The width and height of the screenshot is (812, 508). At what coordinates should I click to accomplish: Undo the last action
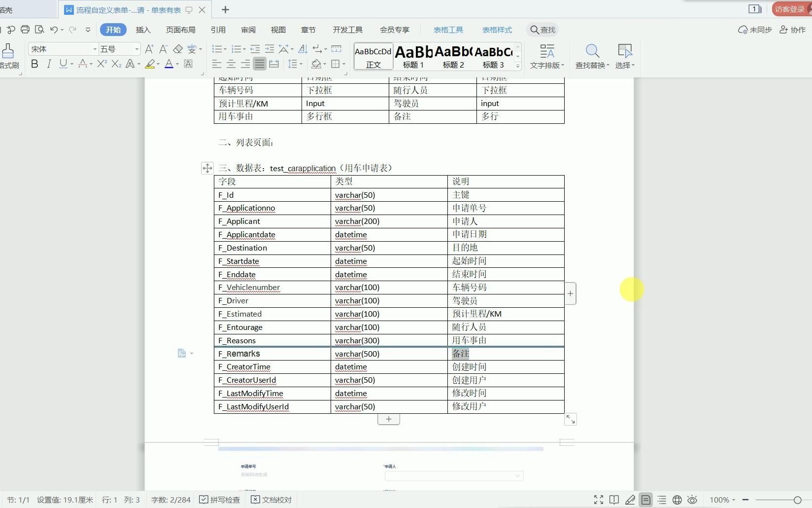click(x=54, y=30)
